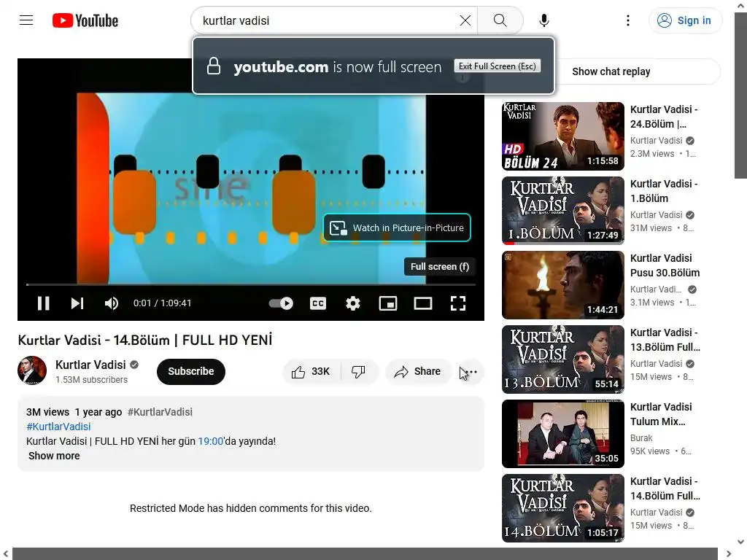The height and width of the screenshot is (560, 747).
Task: Seek on the video progress bar
Action: (251, 284)
